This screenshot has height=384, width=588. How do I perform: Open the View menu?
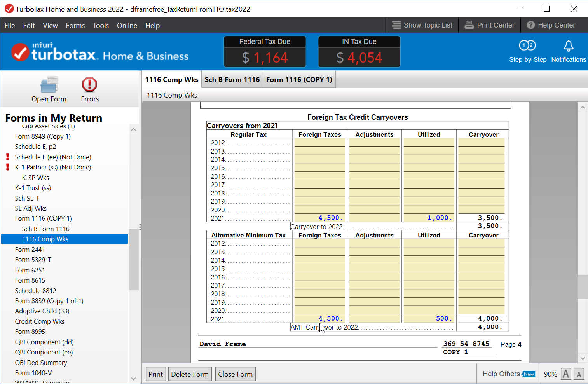coord(50,26)
